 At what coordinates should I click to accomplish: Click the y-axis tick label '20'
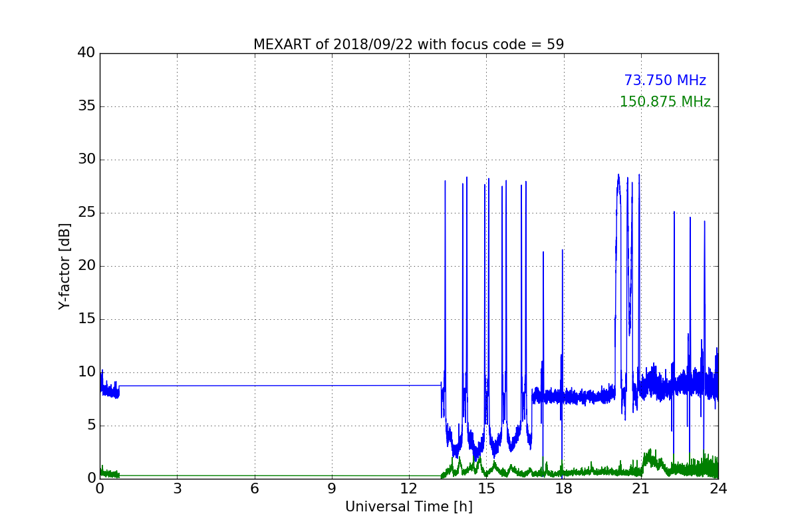(86, 266)
